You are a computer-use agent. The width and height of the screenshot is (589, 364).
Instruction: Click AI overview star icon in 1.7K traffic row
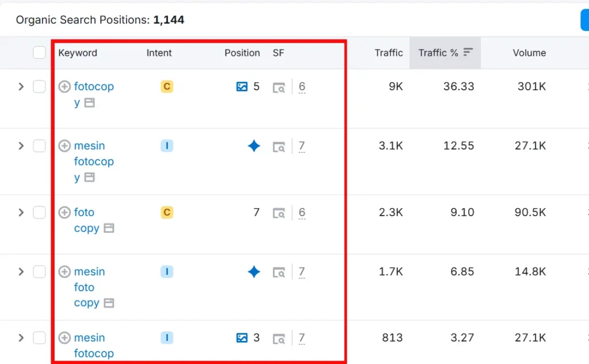coord(254,271)
